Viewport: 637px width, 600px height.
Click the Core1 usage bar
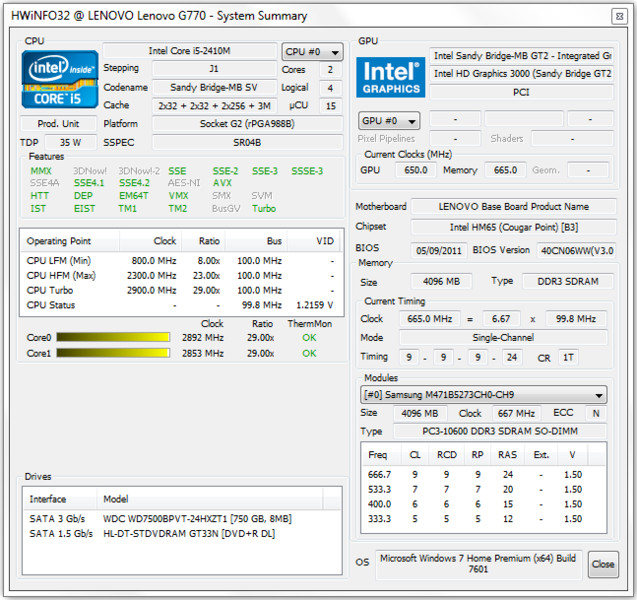(113, 353)
